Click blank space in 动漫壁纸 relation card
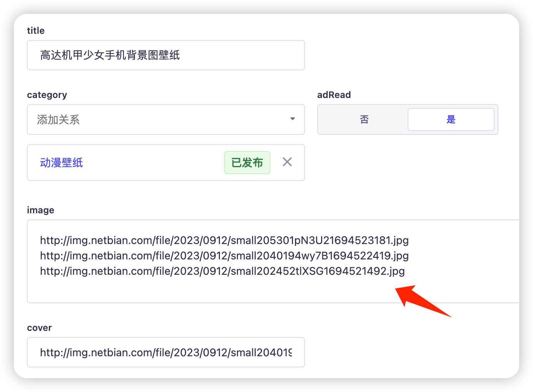The height and width of the screenshot is (392, 533). point(154,163)
